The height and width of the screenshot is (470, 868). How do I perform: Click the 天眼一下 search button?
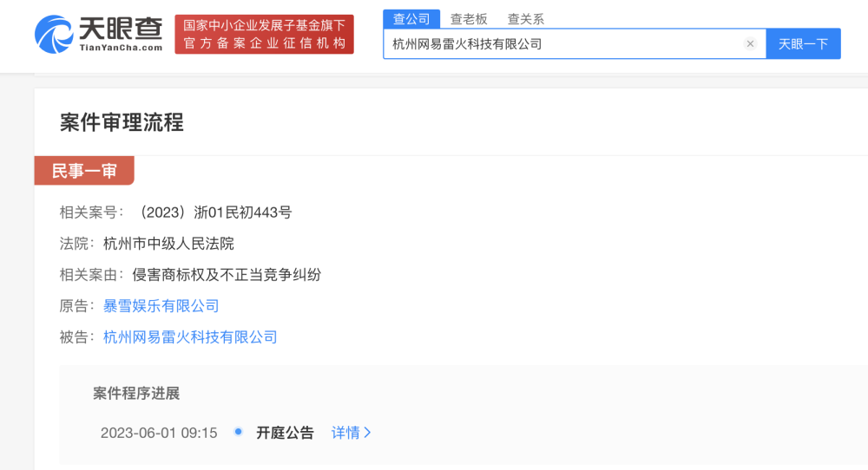pos(803,43)
